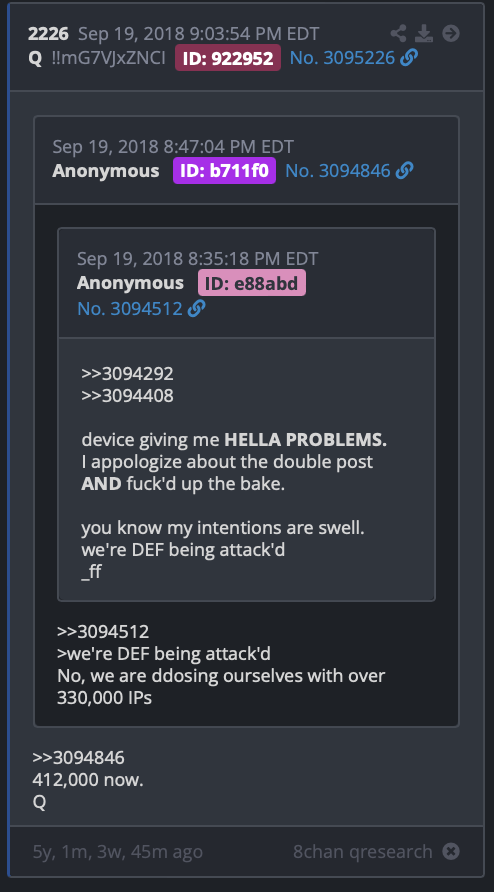Screen dimensions: 494x892
Task: Select the pink ID: e88abd badge
Action: [252, 283]
